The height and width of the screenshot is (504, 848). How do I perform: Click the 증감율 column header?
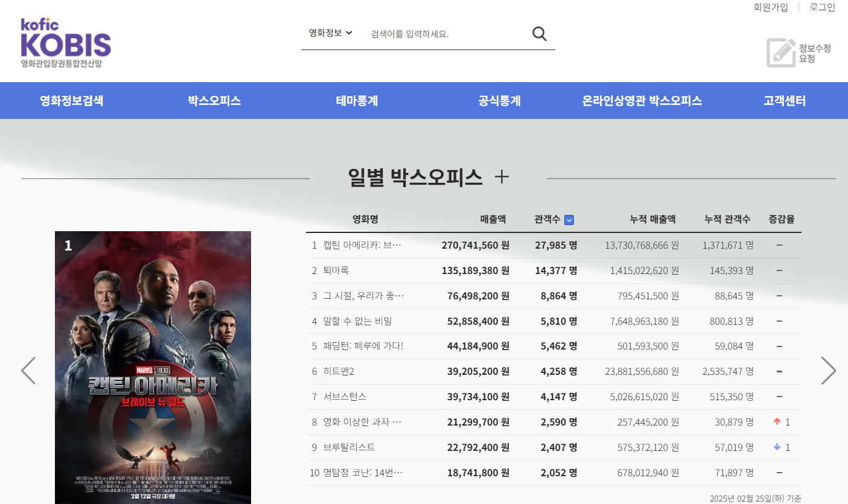[x=782, y=220]
